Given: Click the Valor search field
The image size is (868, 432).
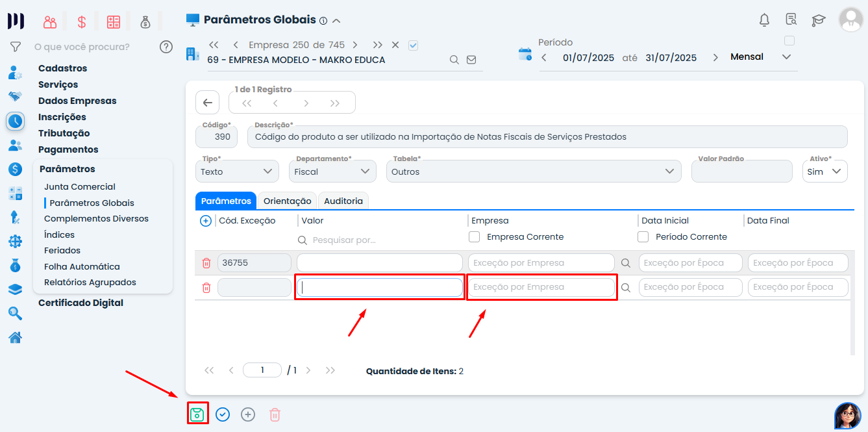Looking at the screenshot, I should [380, 240].
